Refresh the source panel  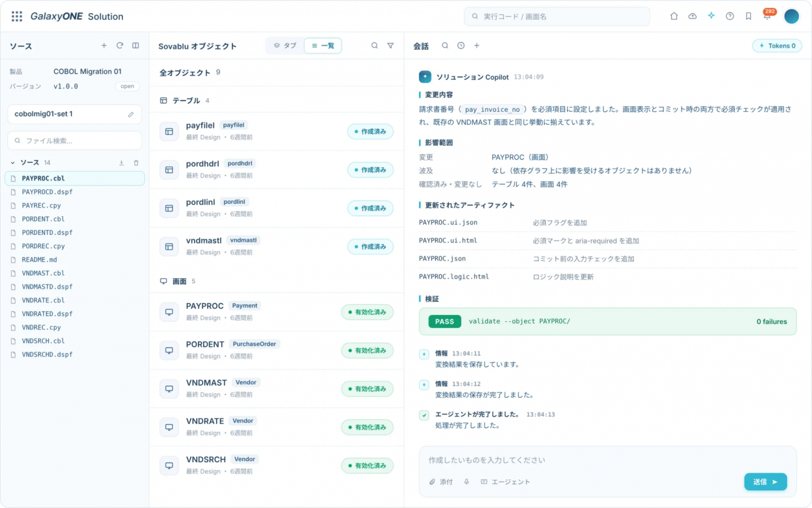120,46
